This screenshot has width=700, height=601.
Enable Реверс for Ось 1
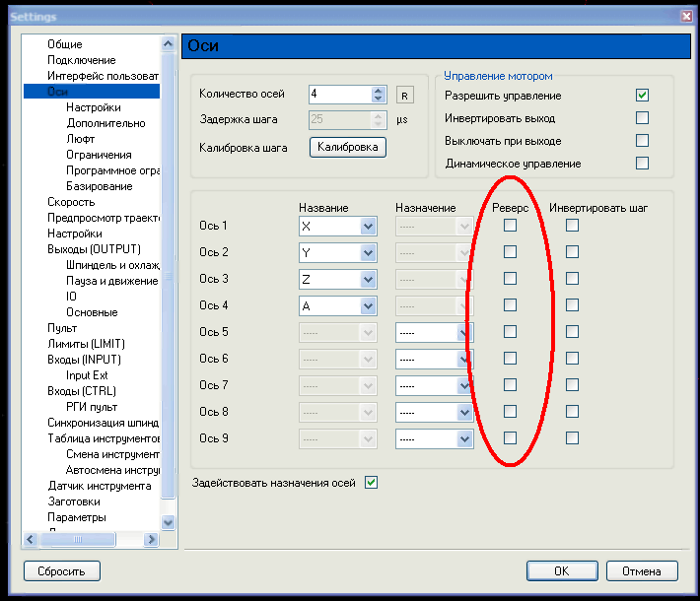pos(510,226)
